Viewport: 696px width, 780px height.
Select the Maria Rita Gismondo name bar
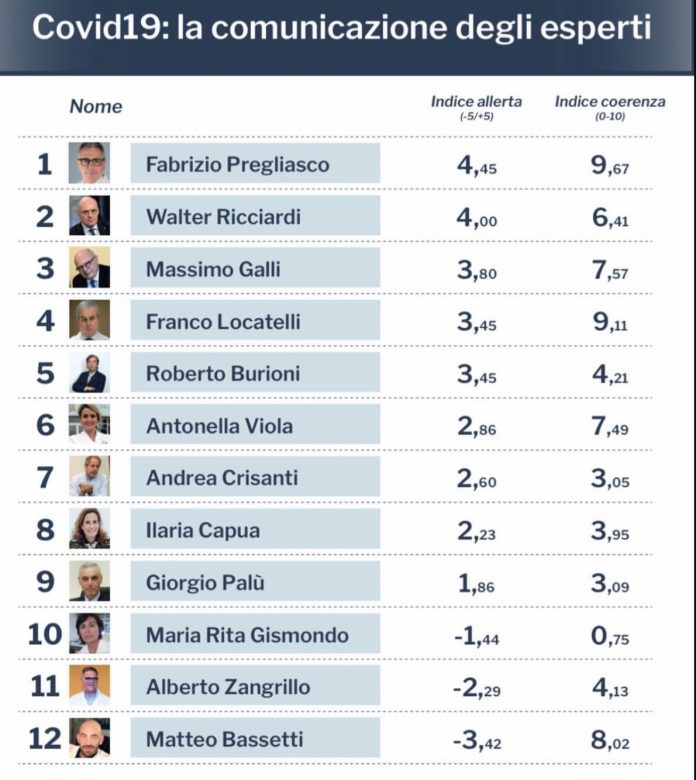pyautogui.click(x=255, y=633)
